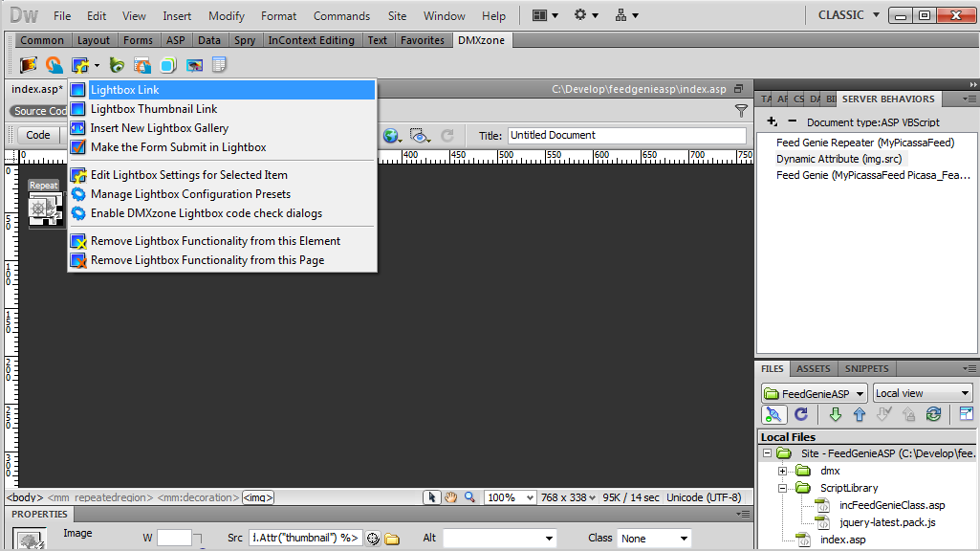Image resolution: width=980 pixels, height=551 pixels.
Task: Open the Preview in Browser globe icon
Action: [x=392, y=136]
